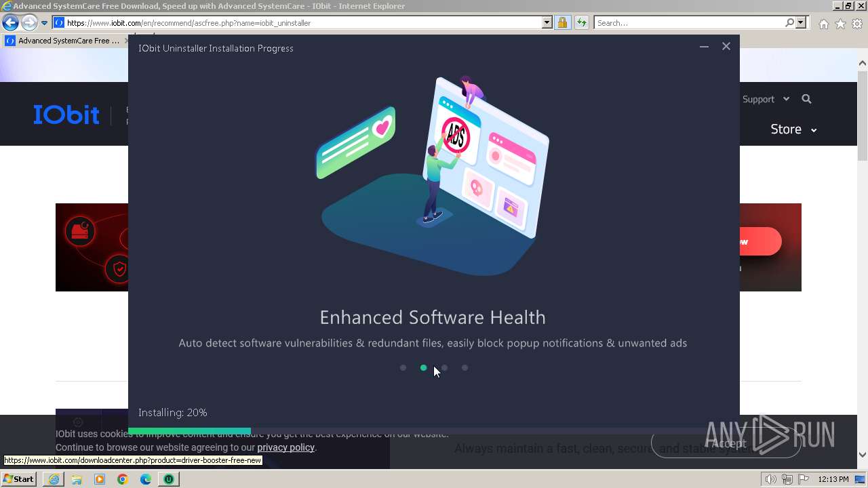Open the recent pages dropdown arrow
The height and width of the screenshot is (488, 868).
(45, 23)
